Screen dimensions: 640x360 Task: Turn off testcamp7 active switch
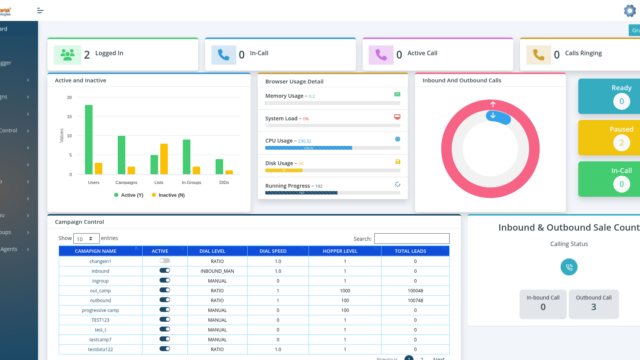(164, 339)
